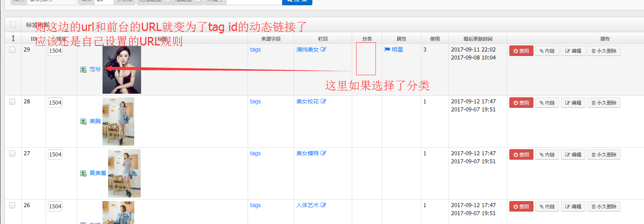644x224 pixels.
Task: Open the 美胸 thumbnail image
Action: click(118, 121)
